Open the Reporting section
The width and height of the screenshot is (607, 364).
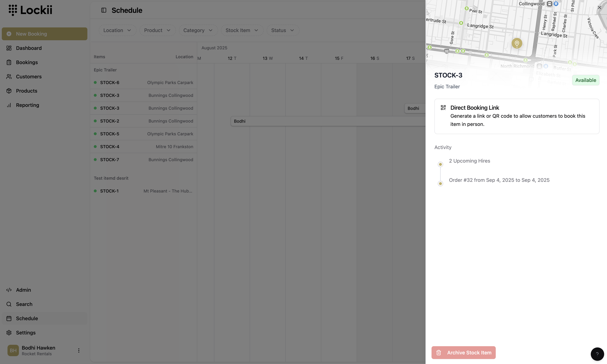click(x=27, y=105)
